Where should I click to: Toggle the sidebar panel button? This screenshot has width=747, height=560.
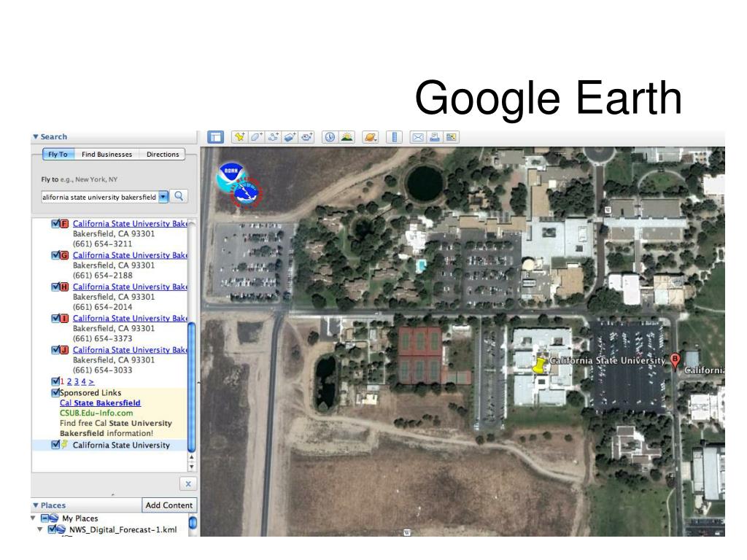(x=215, y=137)
